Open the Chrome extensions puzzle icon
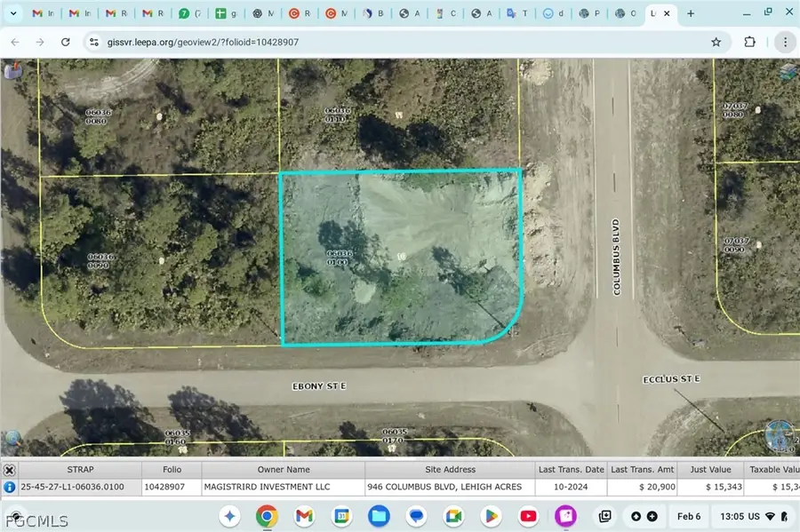The height and width of the screenshot is (532, 800). [749, 42]
